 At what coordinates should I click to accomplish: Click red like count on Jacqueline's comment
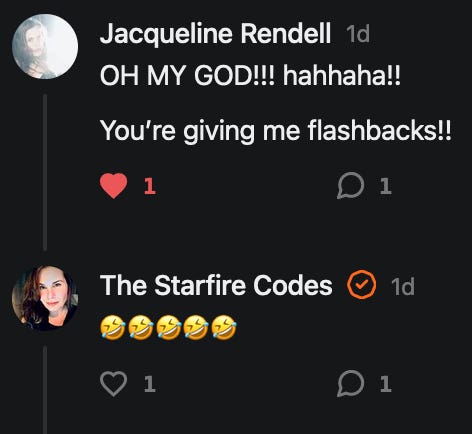(150, 186)
